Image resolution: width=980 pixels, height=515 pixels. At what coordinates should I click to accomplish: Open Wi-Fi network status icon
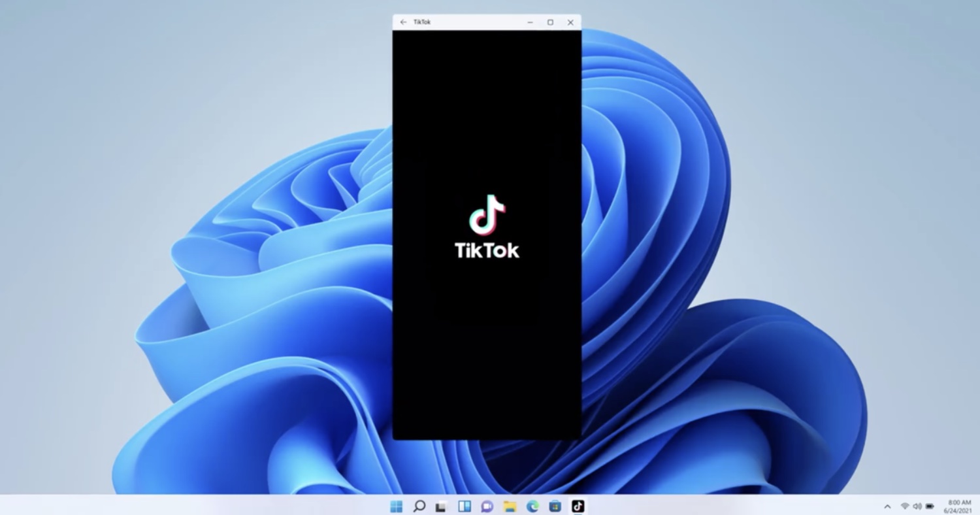905,507
